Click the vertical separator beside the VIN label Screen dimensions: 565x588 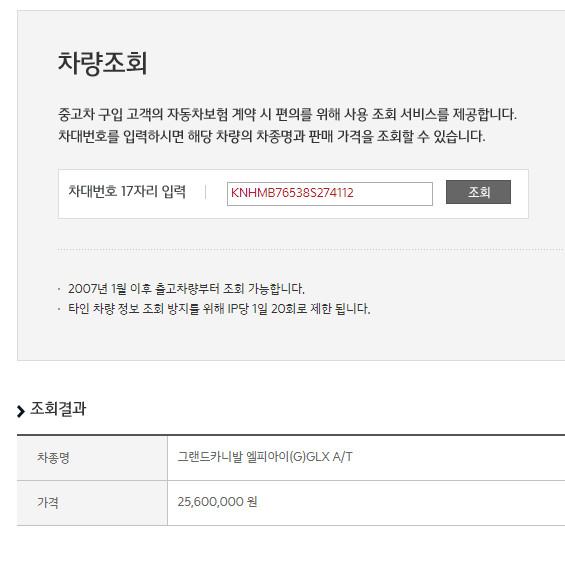[x=205, y=192]
